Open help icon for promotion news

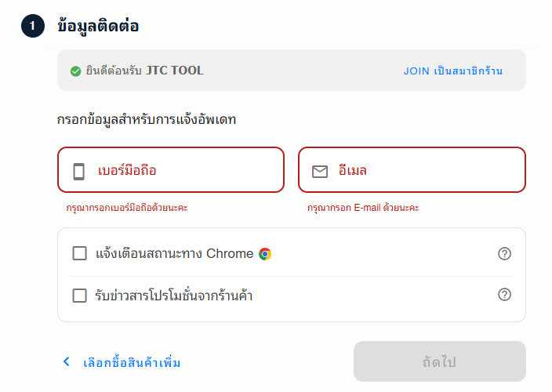click(x=504, y=295)
